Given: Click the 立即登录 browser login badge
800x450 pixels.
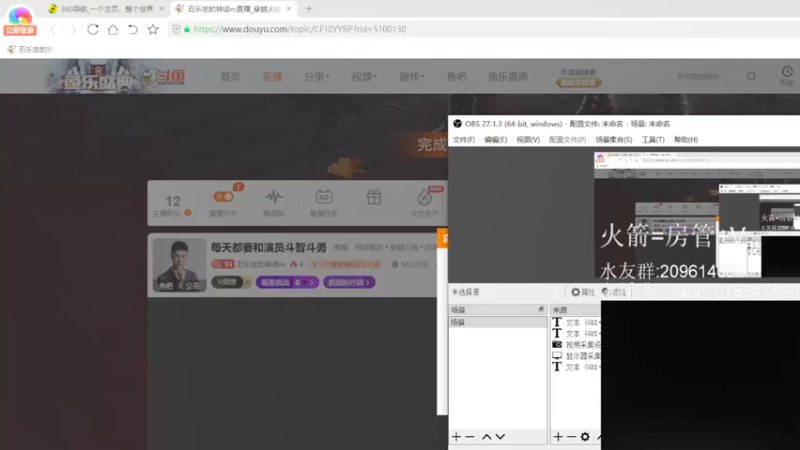Looking at the screenshot, I should coord(20,31).
